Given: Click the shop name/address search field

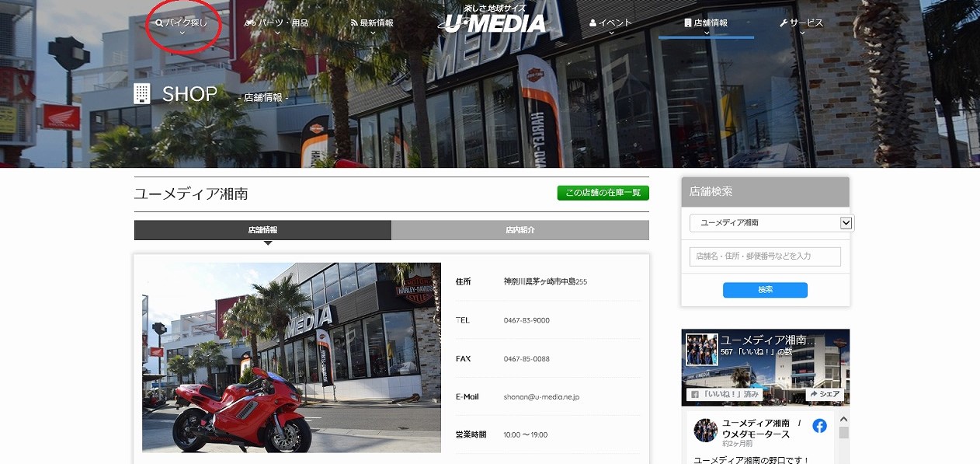Looking at the screenshot, I should [765, 256].
